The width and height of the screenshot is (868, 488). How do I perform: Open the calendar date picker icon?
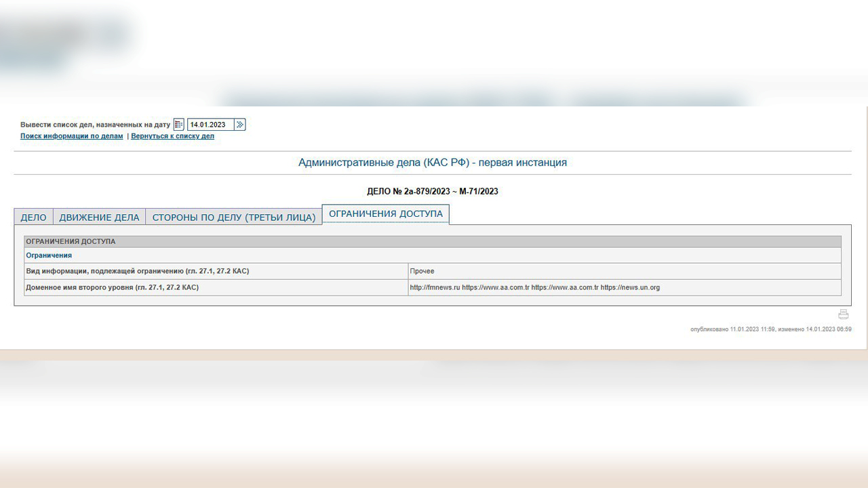[179, 125]
